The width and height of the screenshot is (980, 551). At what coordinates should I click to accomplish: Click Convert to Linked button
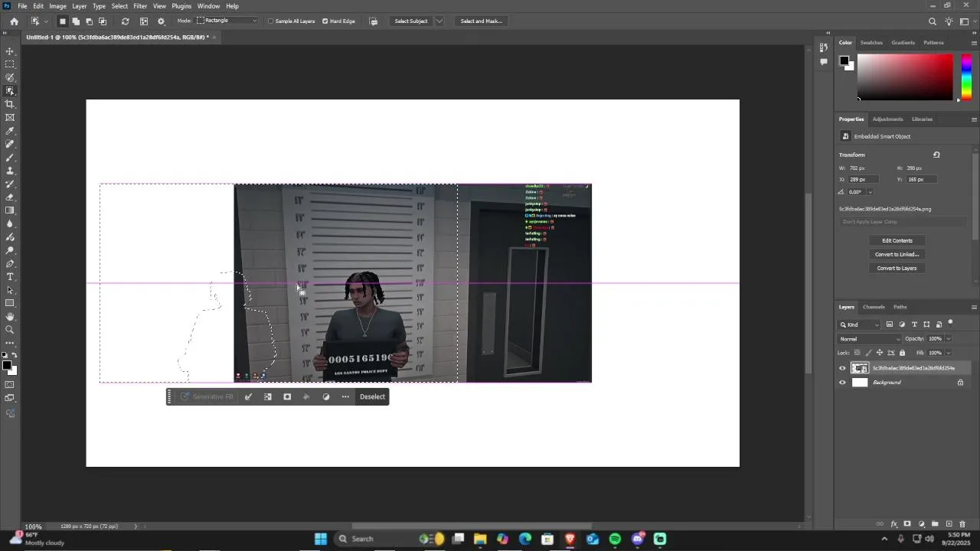click(897, 254)
